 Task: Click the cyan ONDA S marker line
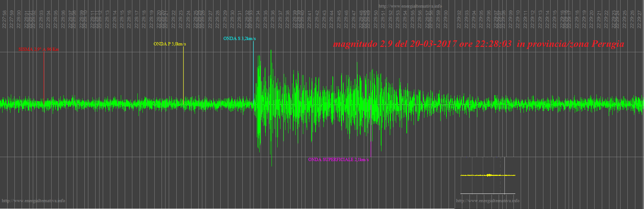pos(253,68)
